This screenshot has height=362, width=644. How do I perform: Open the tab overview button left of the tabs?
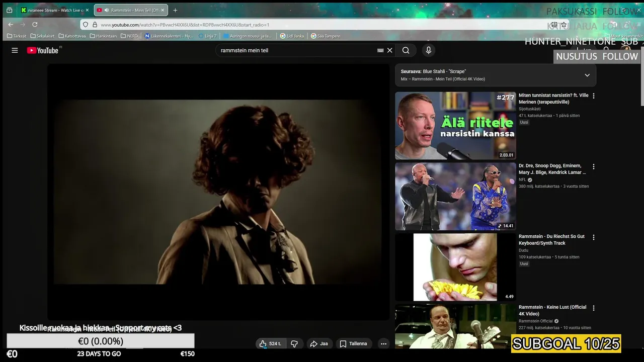pyautogui.click(x=9, y=10)
